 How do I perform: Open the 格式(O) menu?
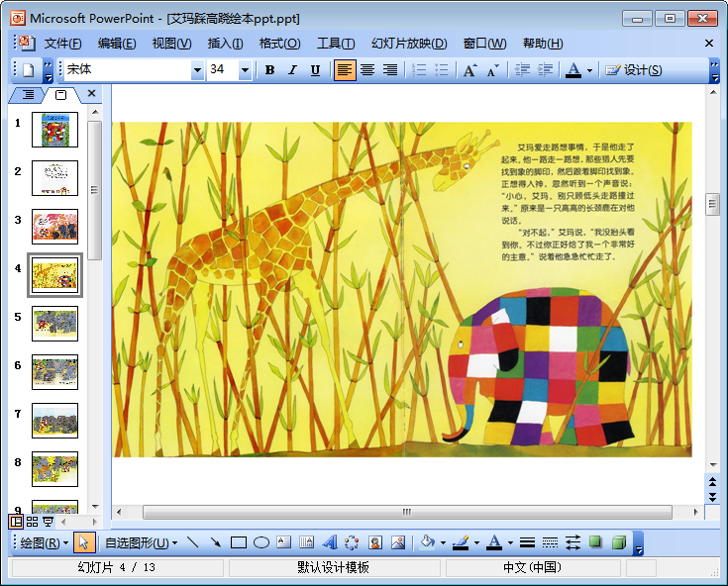pos(279,44)
